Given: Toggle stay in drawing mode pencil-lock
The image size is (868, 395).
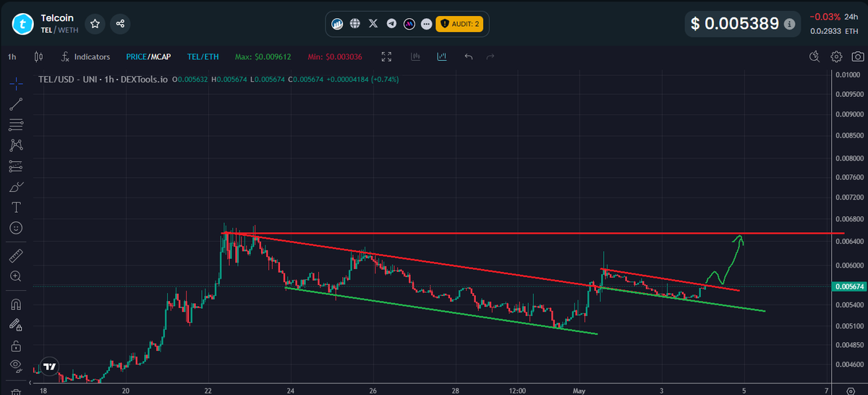Looking at the screenshot, I should pos(16,325).
